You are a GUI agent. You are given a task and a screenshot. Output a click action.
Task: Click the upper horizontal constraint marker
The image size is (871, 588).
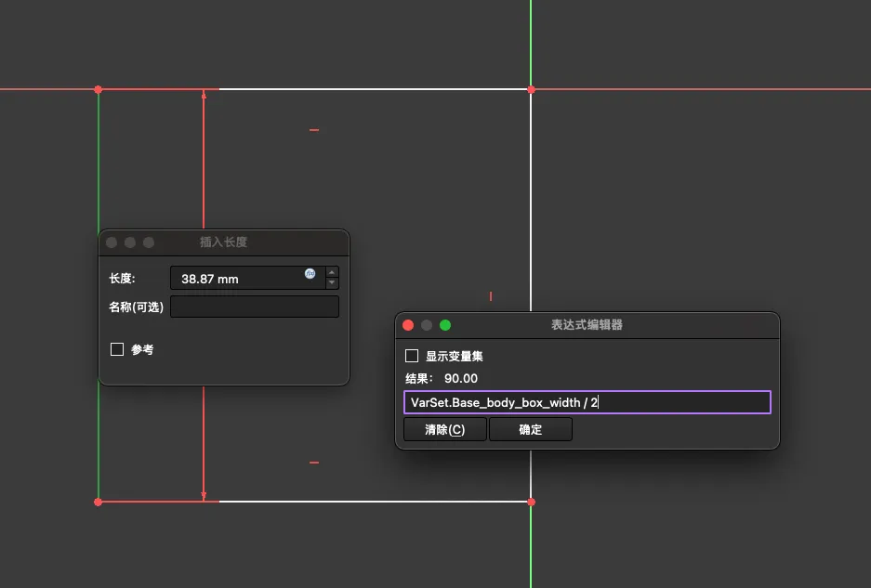tap(314, 130)
